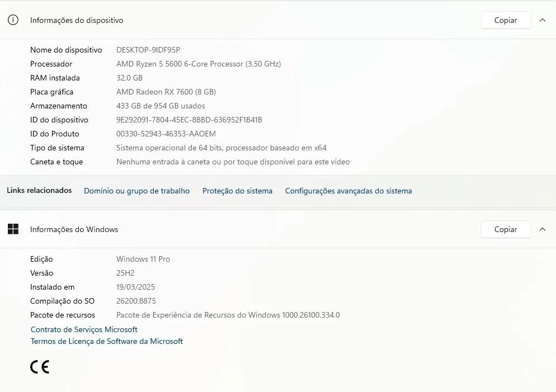Select the Pacote de Experiência de Recursos value
The image size is (556, 392).
pyautogui.click(x=228, y=315)
